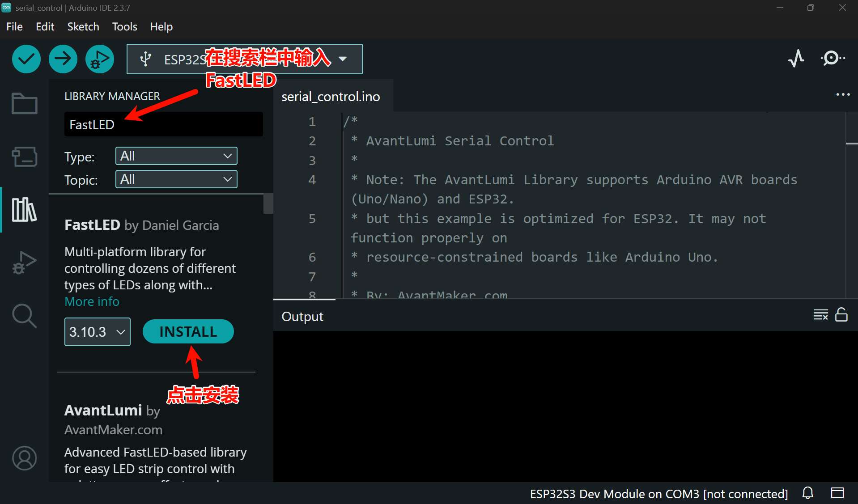Image resolution: width=858 pixels, height=504 pixels.
Task: Click the editor minimap scroll slider
Action: coord(852,144)
